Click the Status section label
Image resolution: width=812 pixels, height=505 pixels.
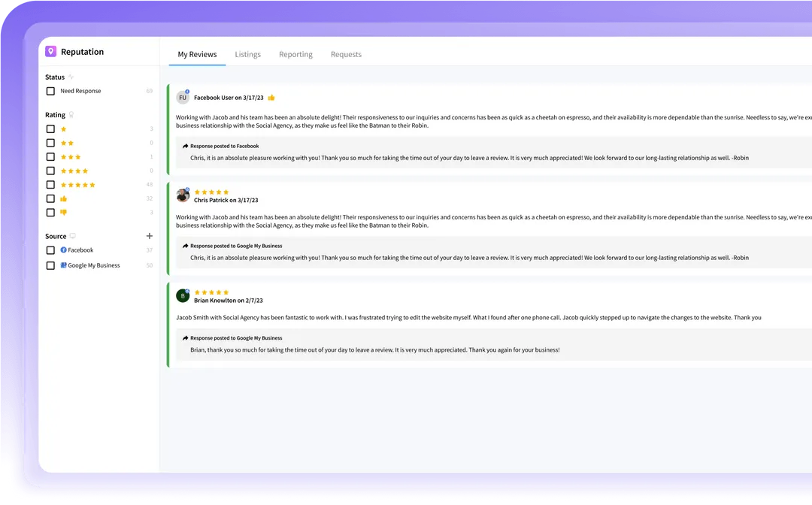[x=55, y=77]
